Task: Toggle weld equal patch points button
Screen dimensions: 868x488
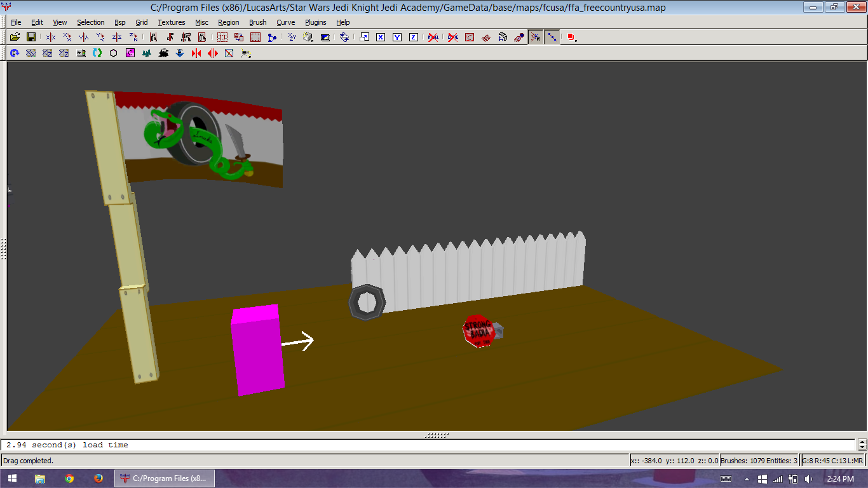Action: tap(536, 37)
